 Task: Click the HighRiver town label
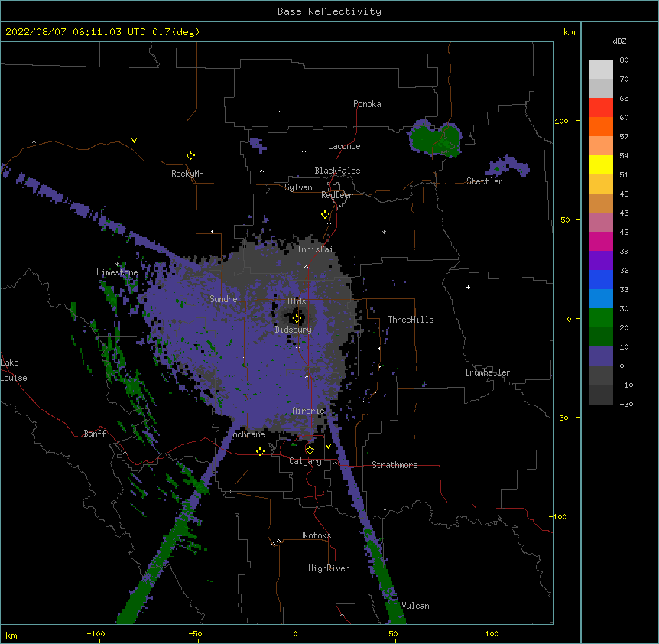coord(329,568)
